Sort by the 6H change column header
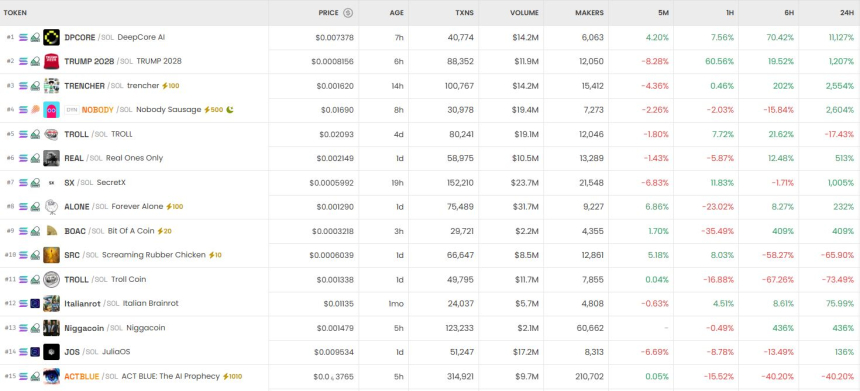This screenshot has height=391, width=860. [x=789, y=13]
